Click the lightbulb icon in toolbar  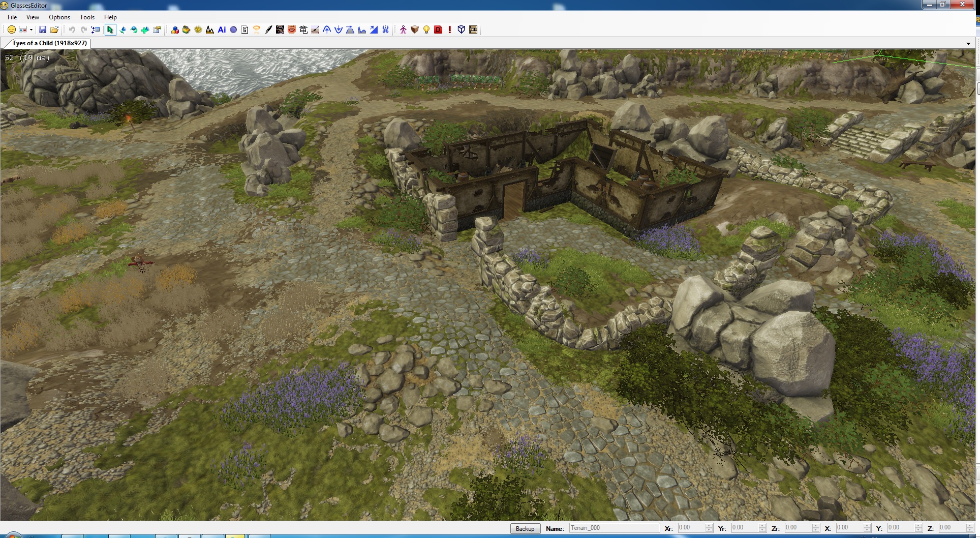point(426,30)
